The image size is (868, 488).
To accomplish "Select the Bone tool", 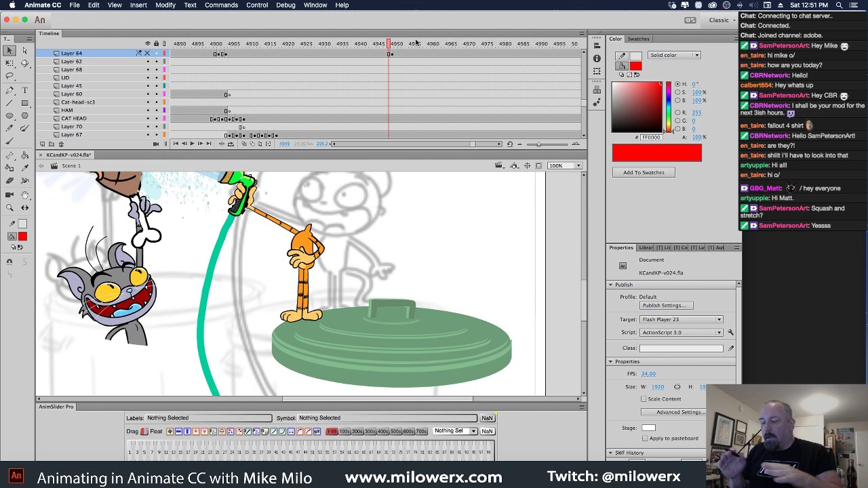I will [9, 155].
